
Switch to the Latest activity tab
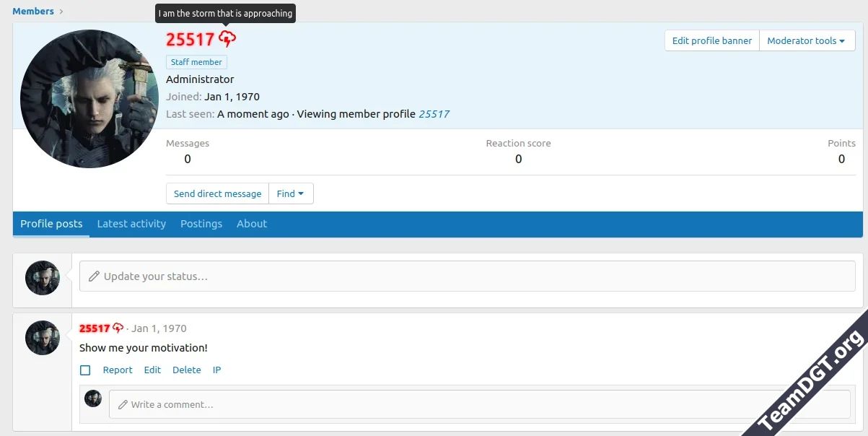(x=131, y=224)
